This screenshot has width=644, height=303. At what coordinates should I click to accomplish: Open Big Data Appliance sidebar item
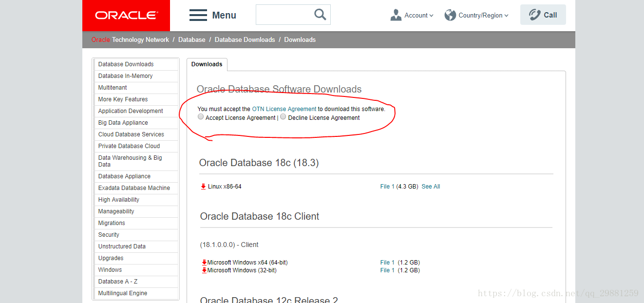[136, 123]
